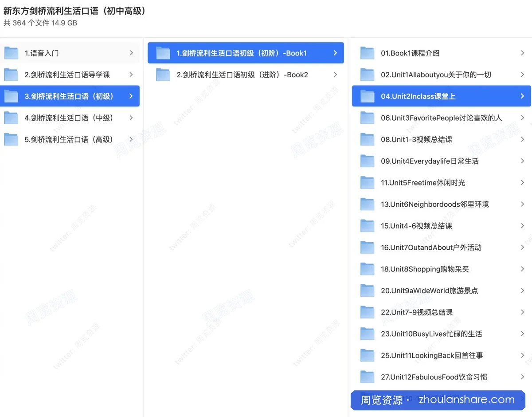Expand chevron of 04.Unit2Inclass selected row
Viewport: 532px width, 417px height.
[523, 96]
